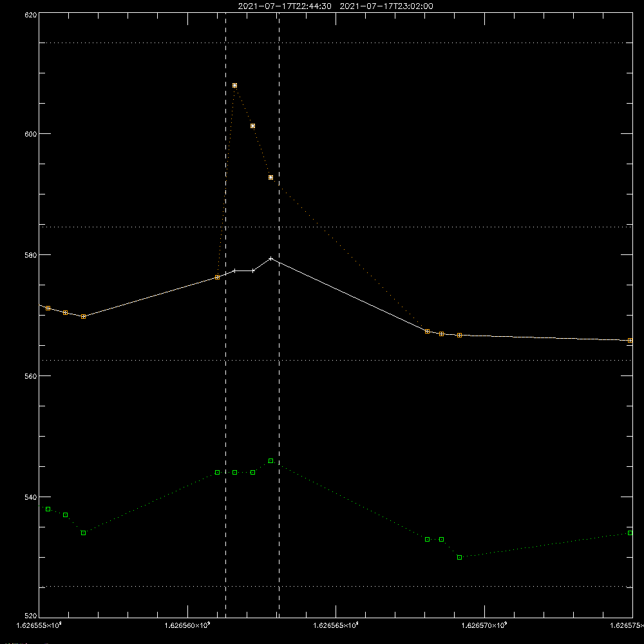This screenshot has width=644, height=644.
Task: Select the orange data point just above 600
Action: 252,126
